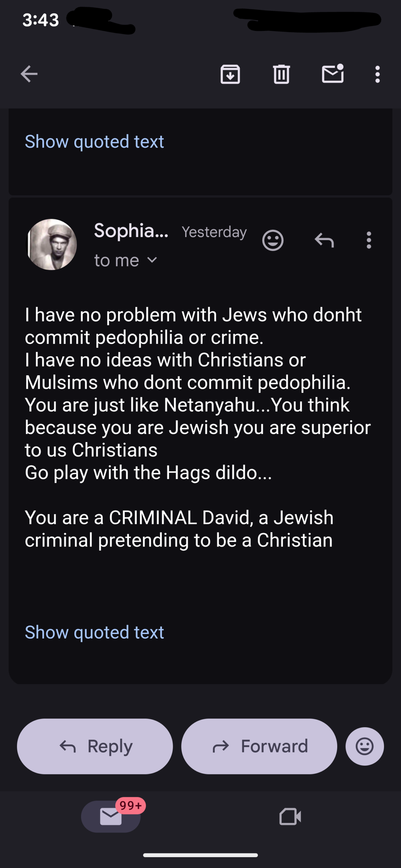
Task: Tap the 3:43 status bar clock
Action: 41,20
